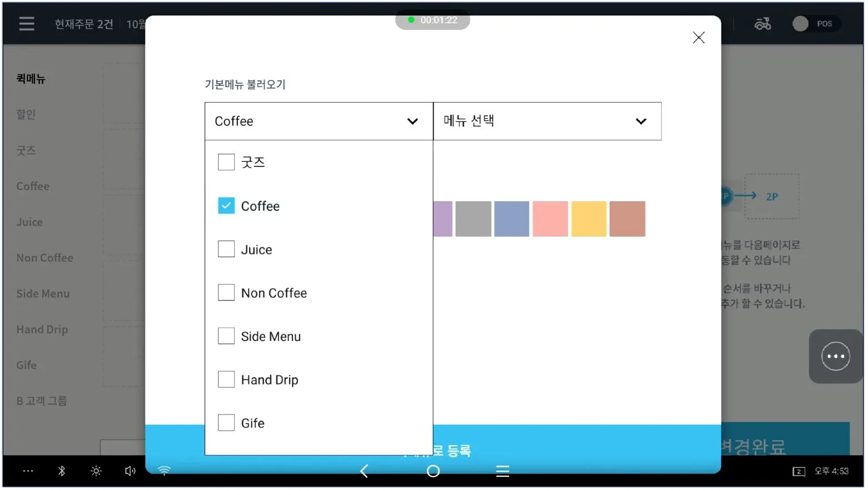Open the delivery scooter icon
This screenshot has width=868, height=490.
(763, 24)
